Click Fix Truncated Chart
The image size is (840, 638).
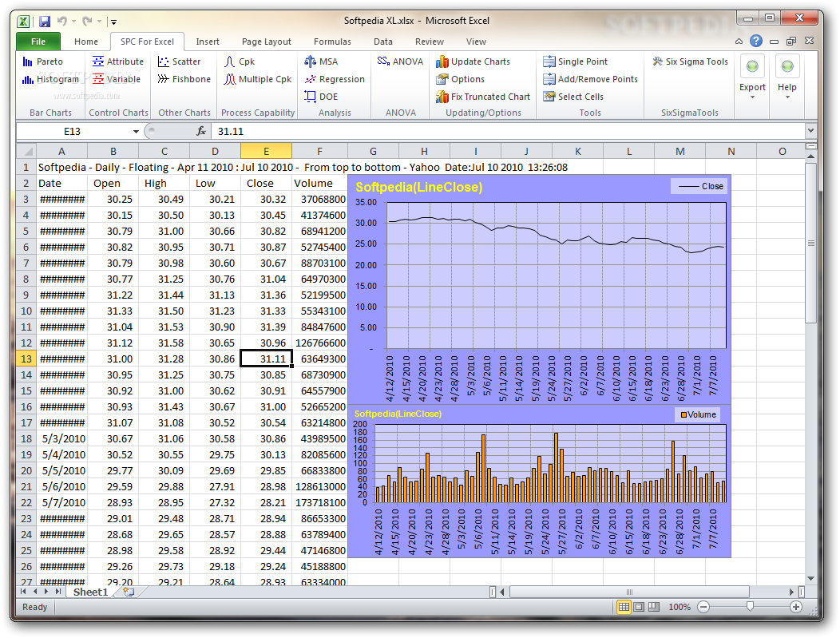coord(482,97)
